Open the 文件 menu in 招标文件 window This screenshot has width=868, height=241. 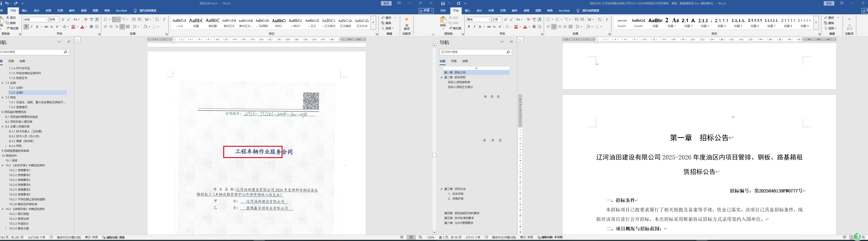[x=443, y=11]
